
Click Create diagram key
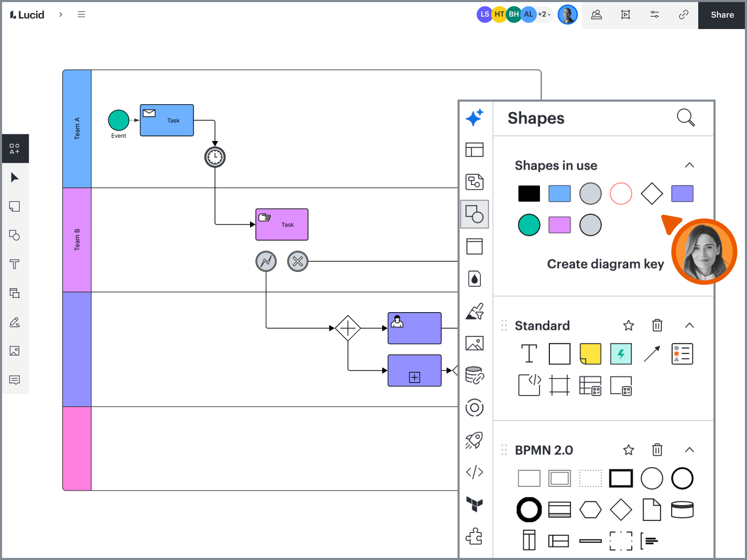point(605,264)
